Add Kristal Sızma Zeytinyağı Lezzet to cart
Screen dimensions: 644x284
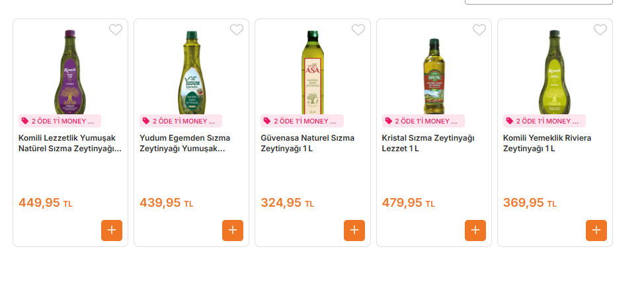point(475,231)
